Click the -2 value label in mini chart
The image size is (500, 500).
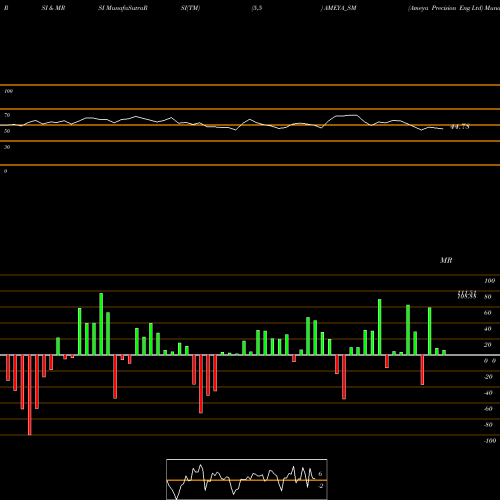[320, 486]
